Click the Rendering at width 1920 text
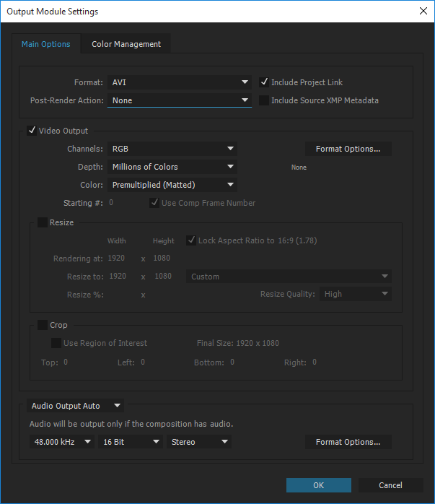 [116, 258]
